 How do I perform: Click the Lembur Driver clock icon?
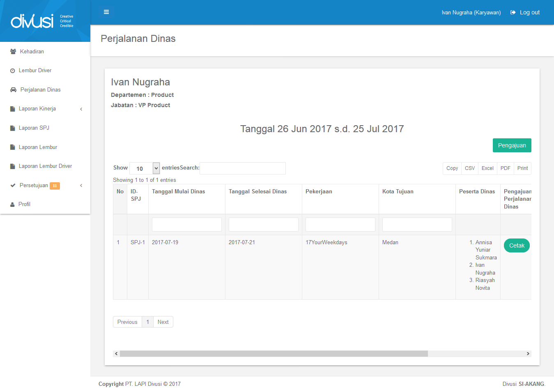(13, 71)
